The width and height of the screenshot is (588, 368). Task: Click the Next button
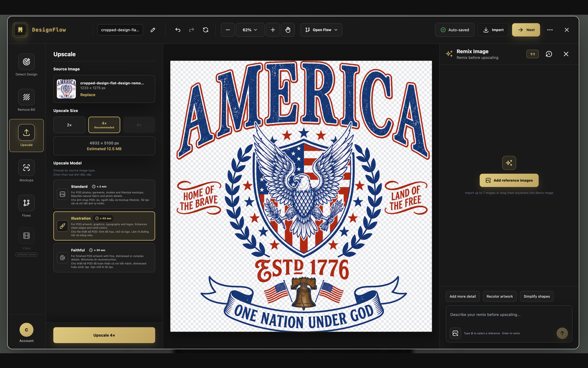[526, 30]
